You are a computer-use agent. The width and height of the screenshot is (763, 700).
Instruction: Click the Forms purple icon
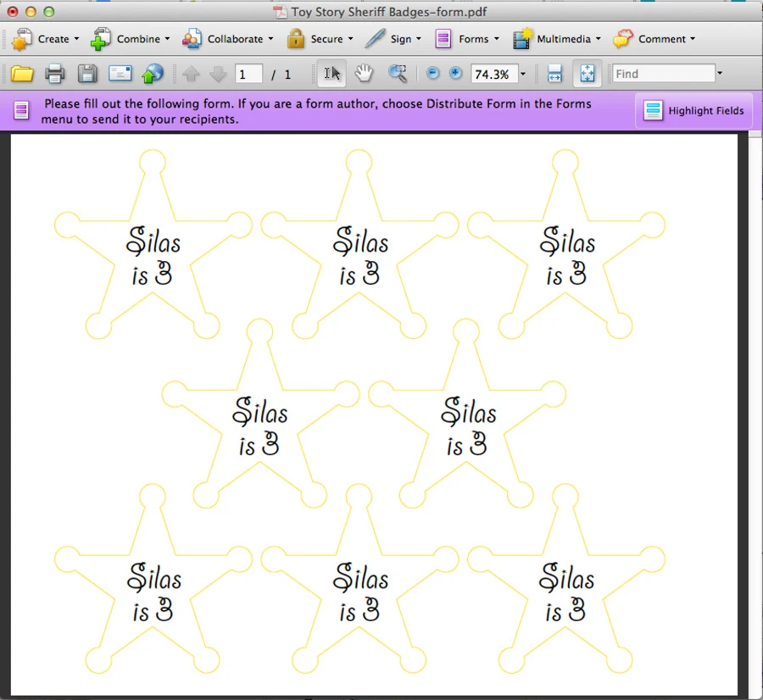[x=443, y=39]
